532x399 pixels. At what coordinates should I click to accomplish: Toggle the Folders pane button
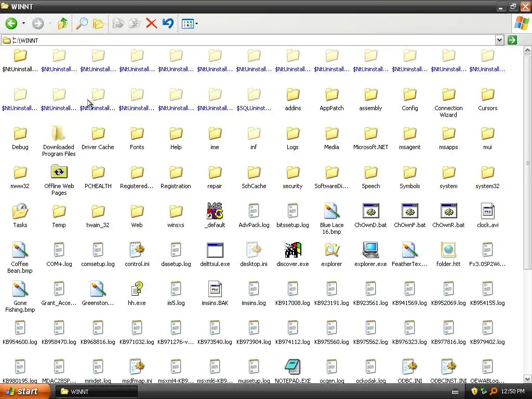(98, 23)
